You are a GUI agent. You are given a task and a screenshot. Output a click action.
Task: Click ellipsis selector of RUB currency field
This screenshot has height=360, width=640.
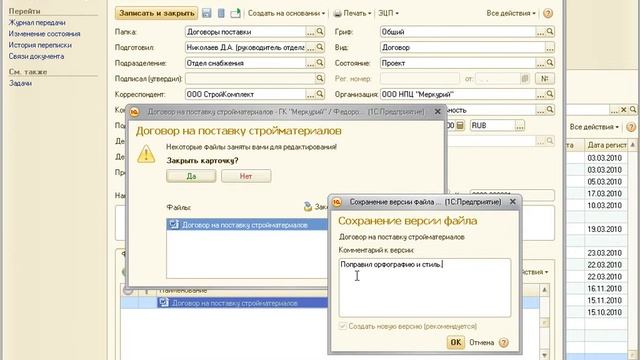[520, 126]
